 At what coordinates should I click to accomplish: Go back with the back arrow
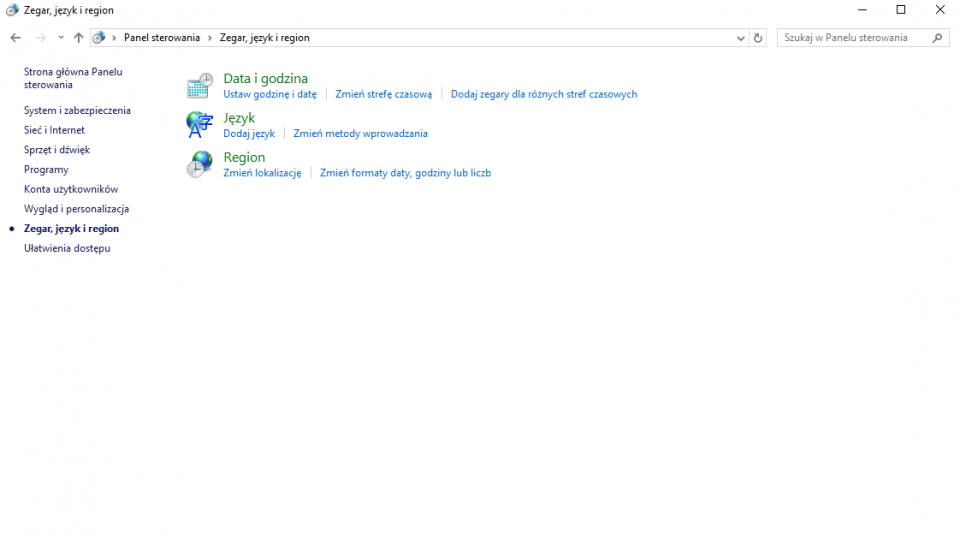click(15, 38)
